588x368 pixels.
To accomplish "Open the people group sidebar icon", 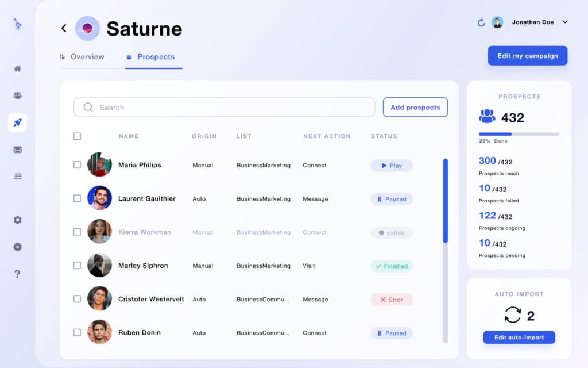I will pos(17,95).
